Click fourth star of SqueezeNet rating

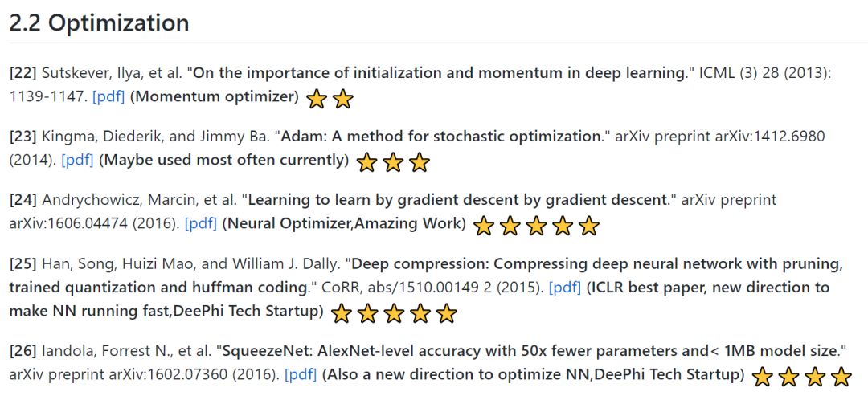point(841,378)
